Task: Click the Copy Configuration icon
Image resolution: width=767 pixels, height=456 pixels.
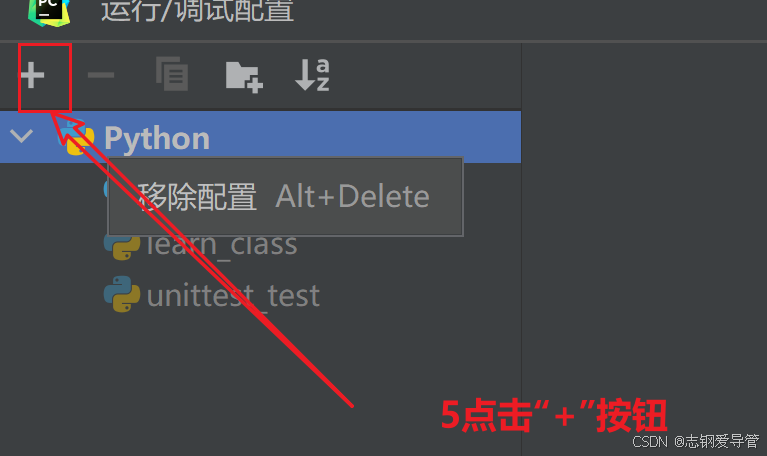Action: [172, 74]
